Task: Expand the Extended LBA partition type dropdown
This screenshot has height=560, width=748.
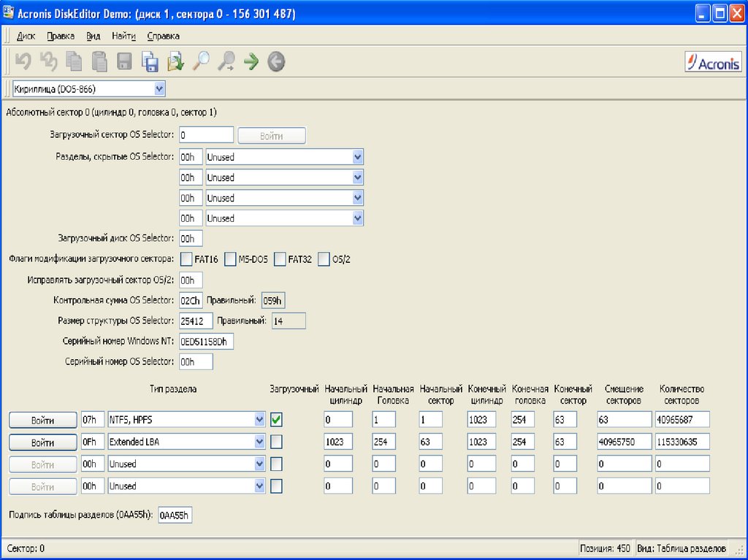Action: 259,442
